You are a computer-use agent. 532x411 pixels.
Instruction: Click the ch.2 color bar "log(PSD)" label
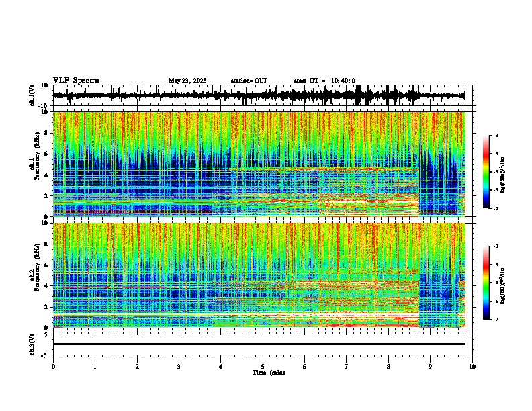[x=502, y=286]
